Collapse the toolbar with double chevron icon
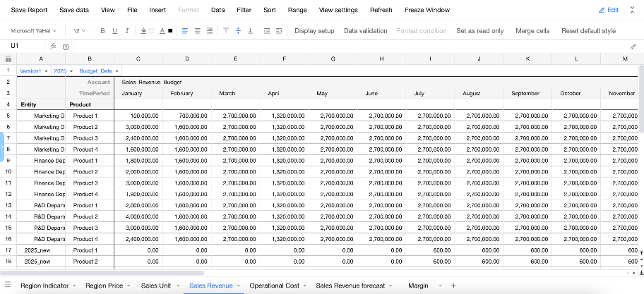 point(633,11)
